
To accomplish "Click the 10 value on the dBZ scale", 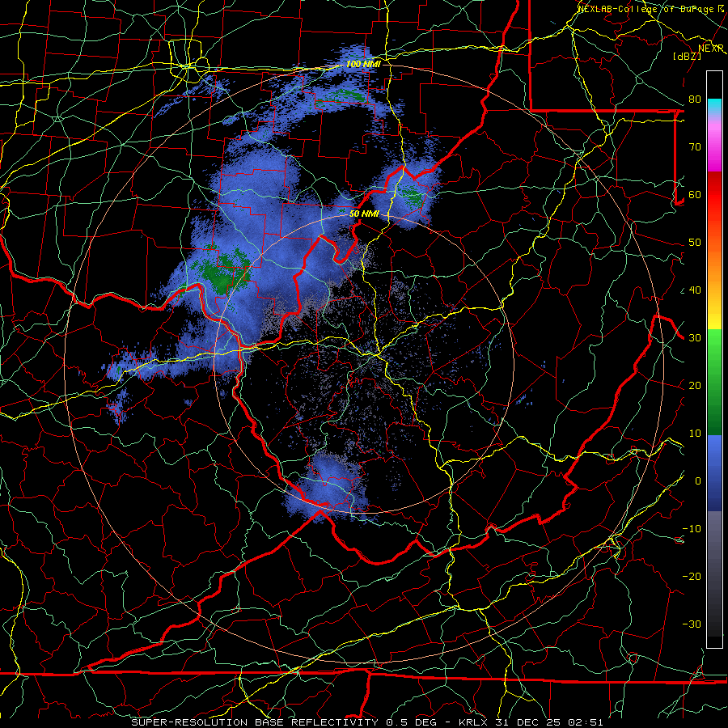I will 695,434.
